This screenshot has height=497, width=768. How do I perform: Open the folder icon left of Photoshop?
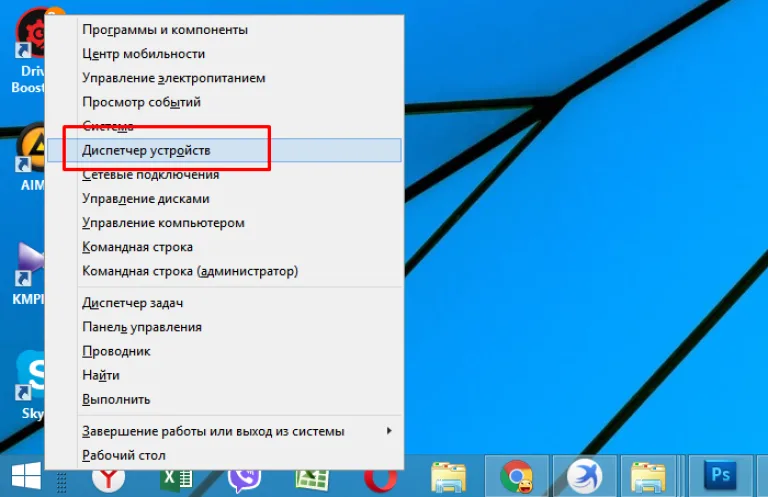[x=648, y=477]
